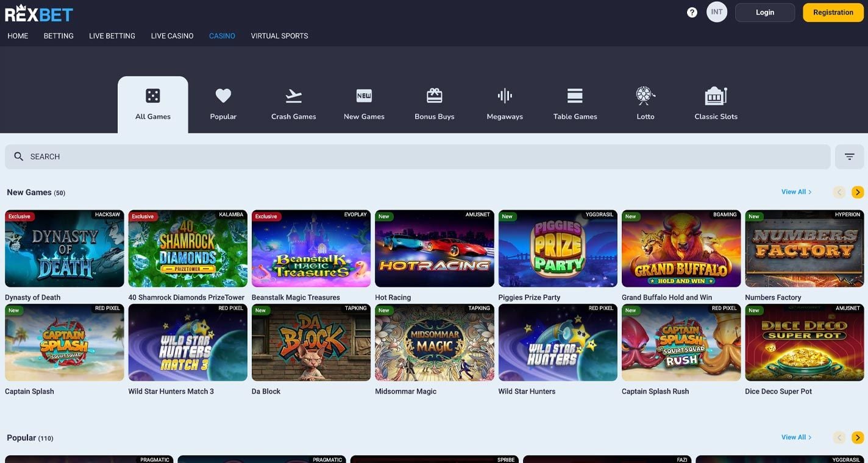
Task: Click the HYPERION provider label
Action: click(x=848, y=214)
